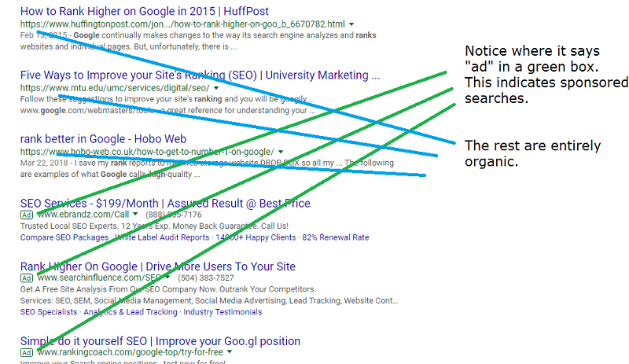Viewport: 629px width, 364px height.
Task: Open 'rank better in Google - Hobo Web' result
Action: [x=103, y=139]
